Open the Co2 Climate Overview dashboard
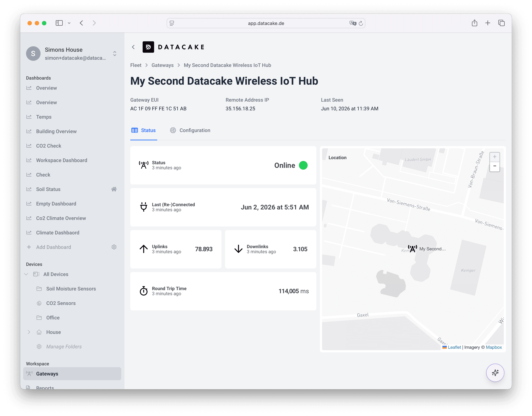This screenshot has width=532, height=416. (61, 218)
